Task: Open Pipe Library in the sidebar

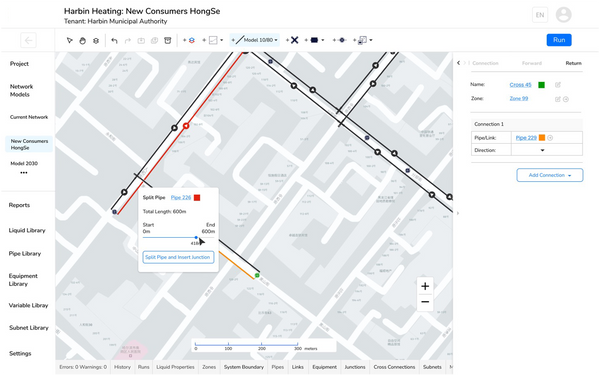Action: (25, 253)
